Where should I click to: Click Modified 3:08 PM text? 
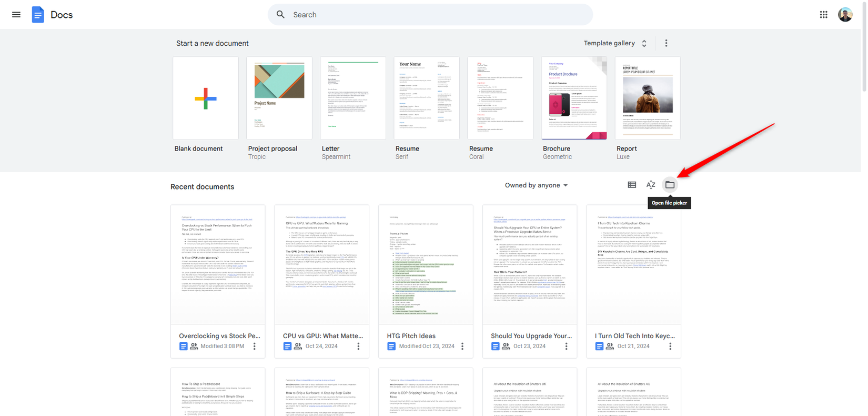click(x=222, y=346)
